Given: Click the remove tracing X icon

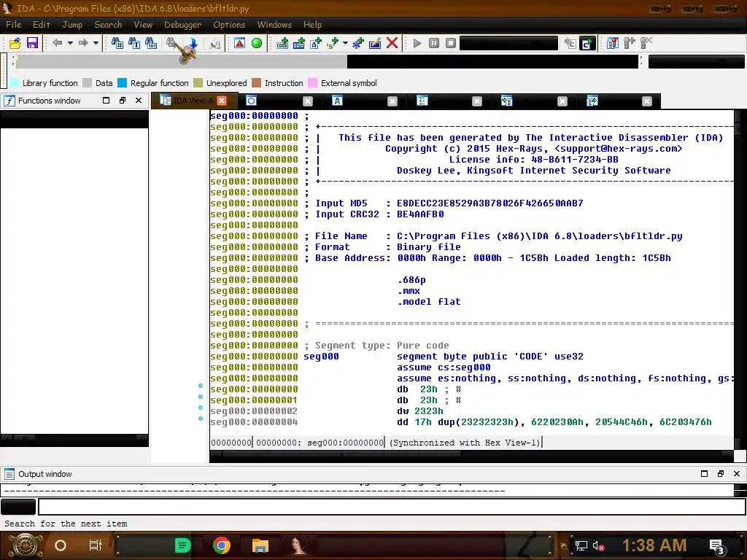Looking at the screenshot, I should (646, 43).
